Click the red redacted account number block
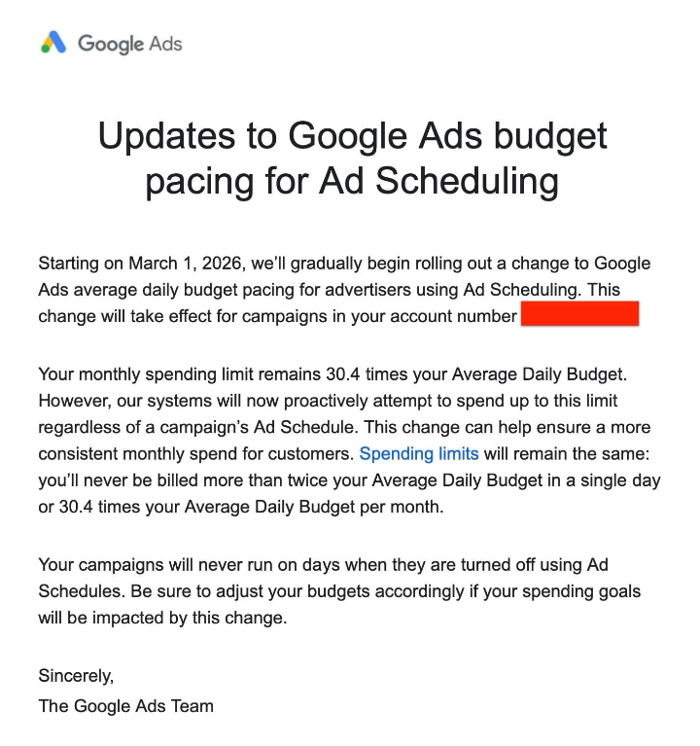This screenshot has height=746, width=700. click(x=579, y=314)
